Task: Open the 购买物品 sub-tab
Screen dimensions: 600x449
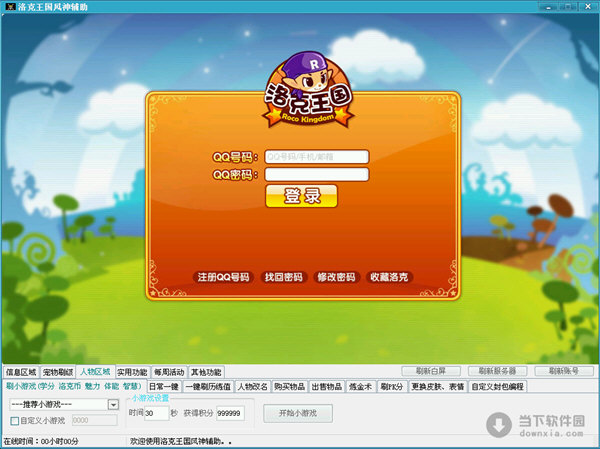Action: click(x=290, y=387)
